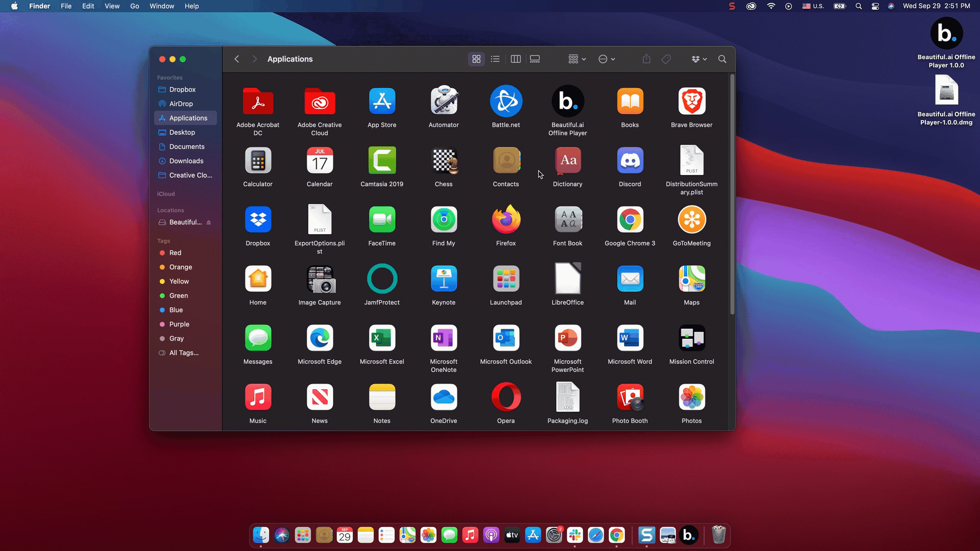
Task: Select the Firefox app icon
Action: (506, 219)
